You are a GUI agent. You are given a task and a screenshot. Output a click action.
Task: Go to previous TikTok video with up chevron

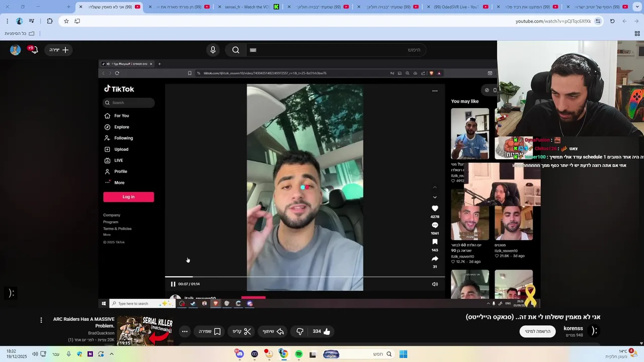tap(435, 187)
